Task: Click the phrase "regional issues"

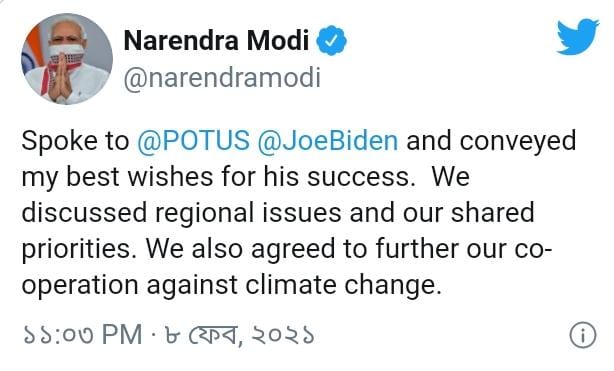Action: 248,213
